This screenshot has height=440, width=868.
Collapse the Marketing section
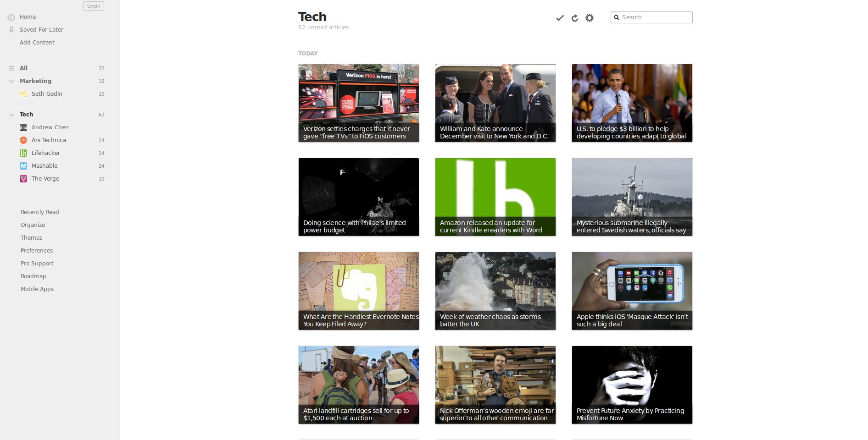coord(11,81)
